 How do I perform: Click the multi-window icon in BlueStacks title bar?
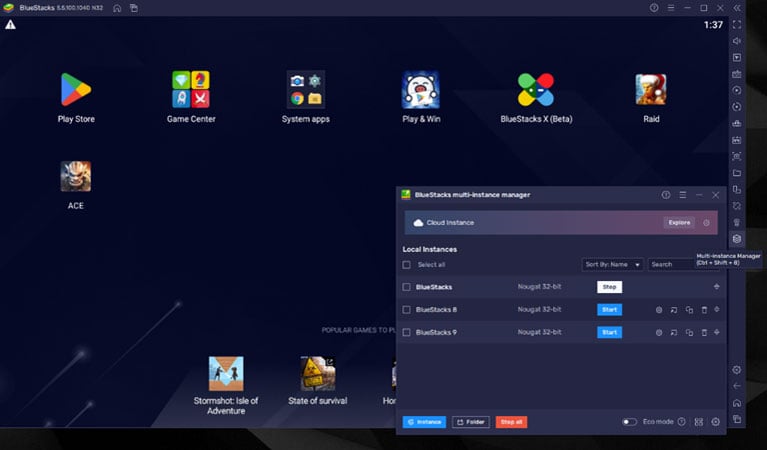[134, 8]
